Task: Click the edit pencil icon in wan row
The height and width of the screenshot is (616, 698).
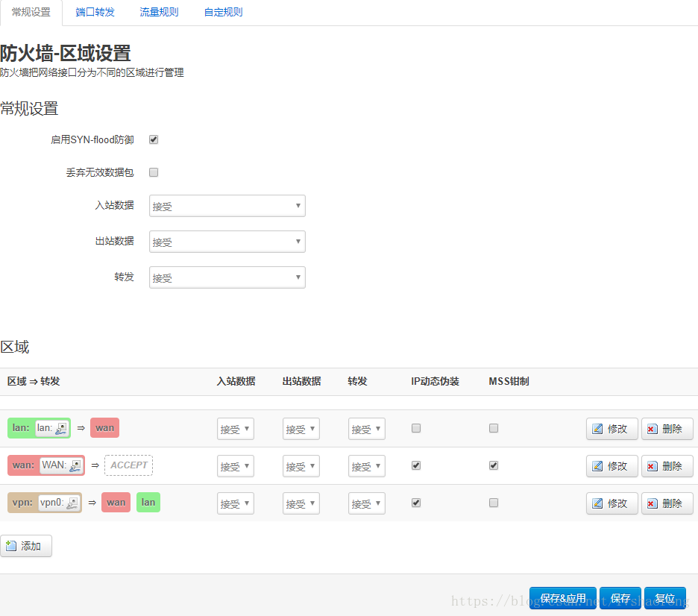Action: [x=597, y=466]
